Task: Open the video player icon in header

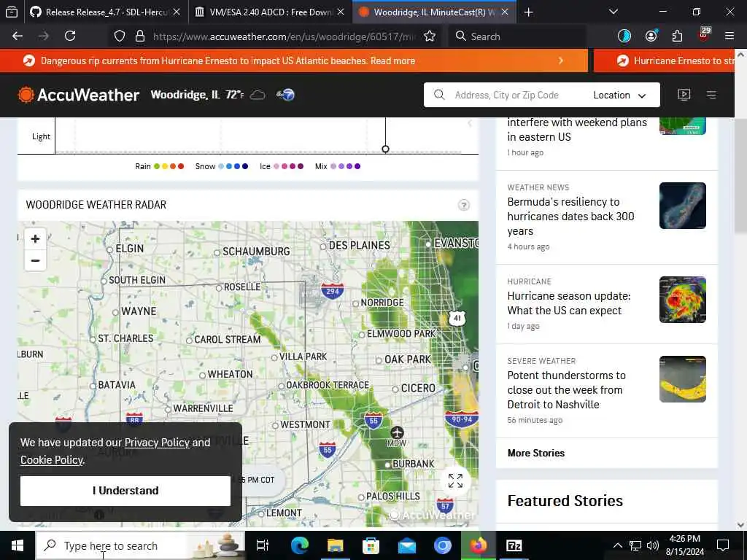Action: (x=684, y=95)
